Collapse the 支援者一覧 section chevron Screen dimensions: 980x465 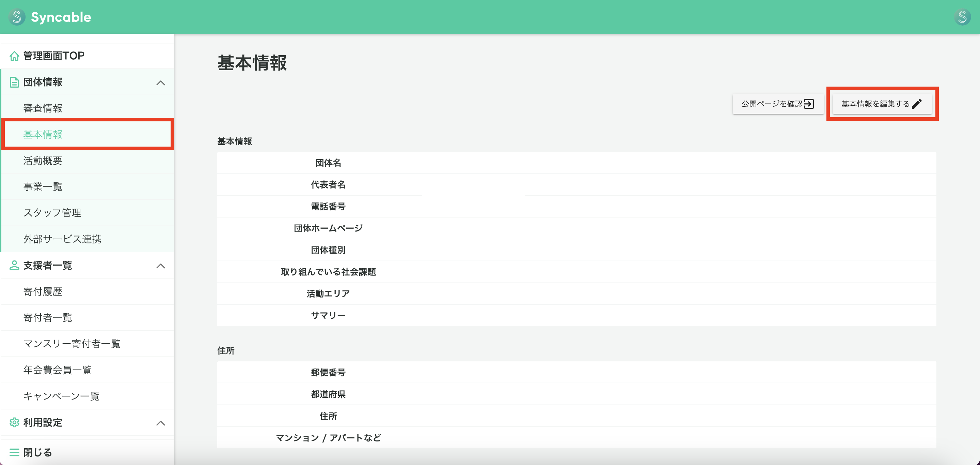pyautogui.click(x=161, y=266)
